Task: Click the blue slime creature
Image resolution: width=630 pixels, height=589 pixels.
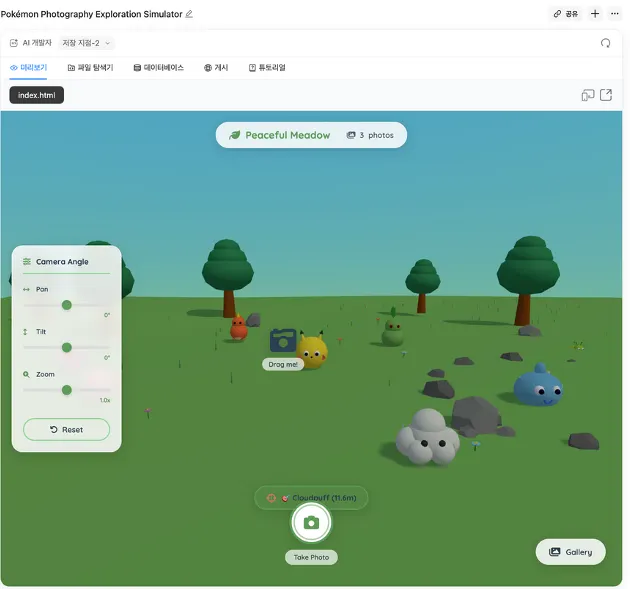Action: coord(538,386)
